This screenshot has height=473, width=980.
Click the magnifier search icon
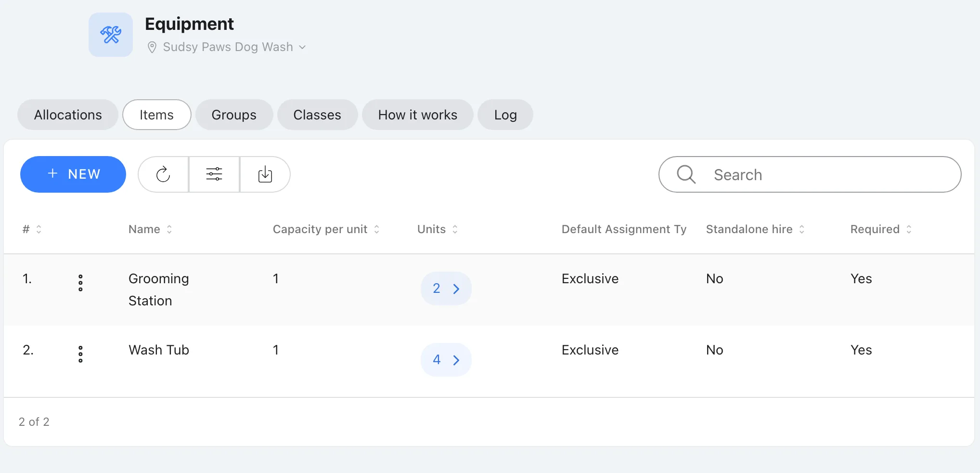point(686,174)
